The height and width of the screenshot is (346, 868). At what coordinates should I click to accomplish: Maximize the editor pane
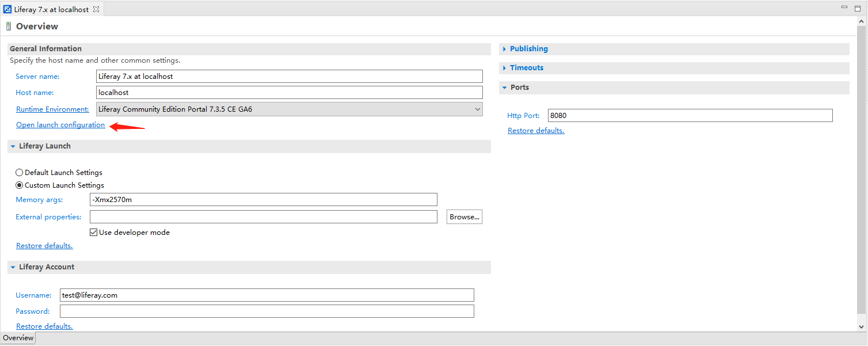[x=858, y=7]
